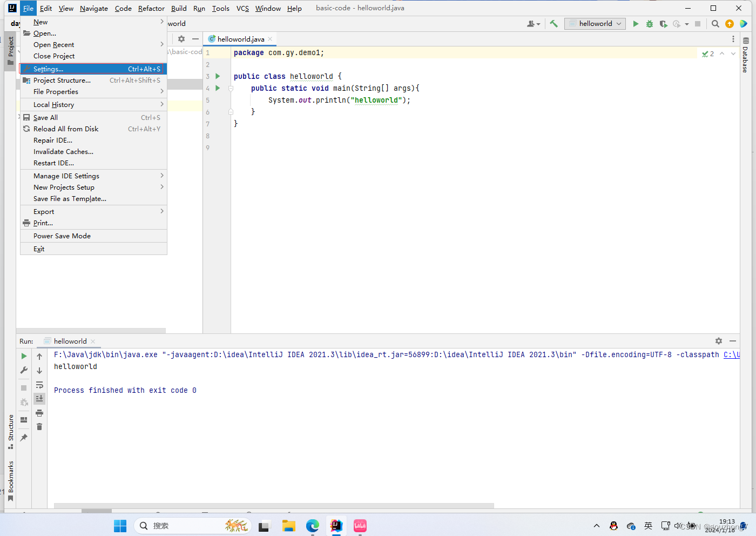Choose Save All in the File menu
This screenshot has height=536, width=756.
(93, 118)
